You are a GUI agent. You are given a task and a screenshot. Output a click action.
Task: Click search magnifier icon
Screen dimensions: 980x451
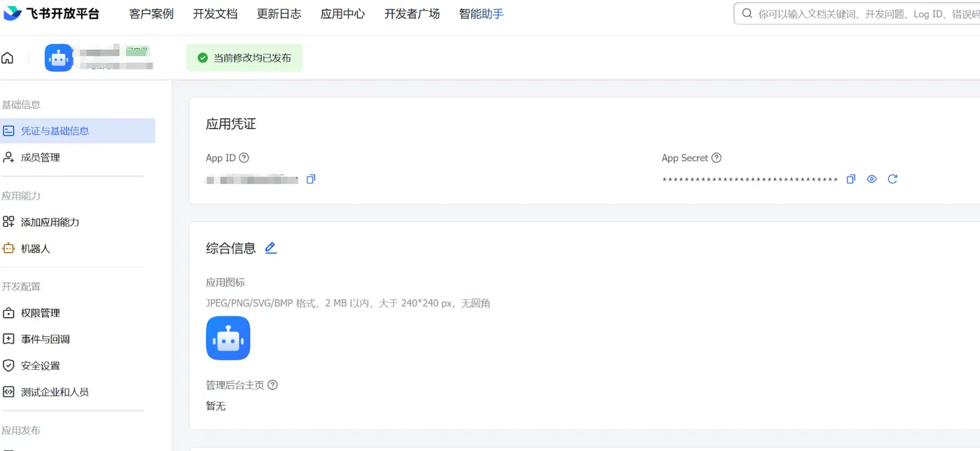tap(747, 14)
